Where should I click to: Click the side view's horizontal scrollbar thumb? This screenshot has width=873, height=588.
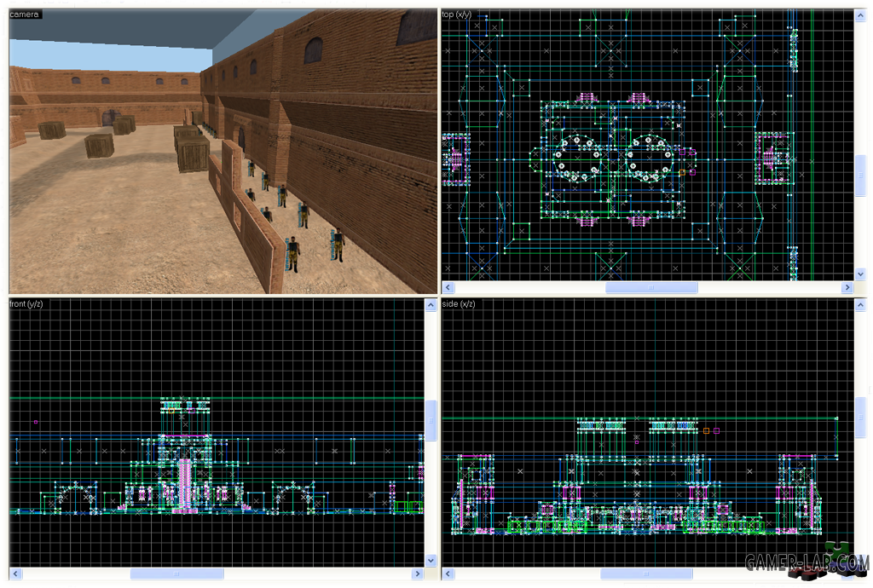click(x=646, y=574)
